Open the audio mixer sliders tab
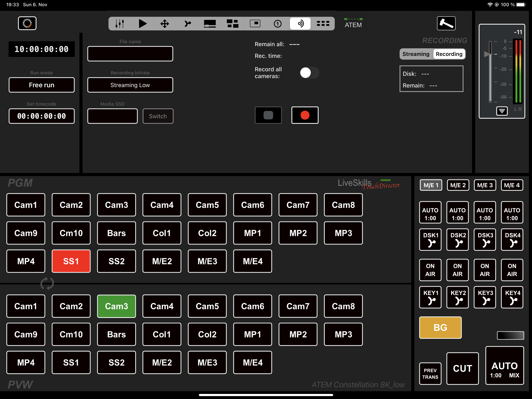This screenshot has width=532, height=399. [x=120, y=24]
